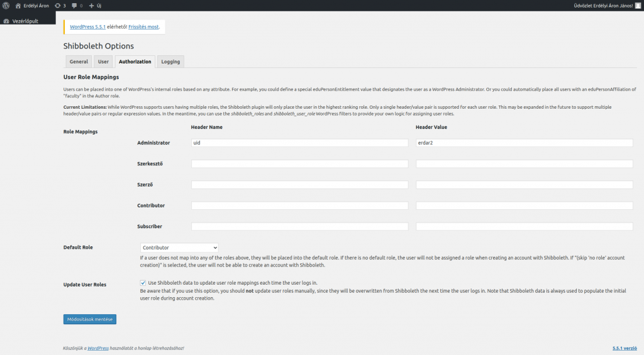Image resolution: width=644 pixels, height=355 pixels.
Task: Select the Authorization tab
Action: point(135,62)
